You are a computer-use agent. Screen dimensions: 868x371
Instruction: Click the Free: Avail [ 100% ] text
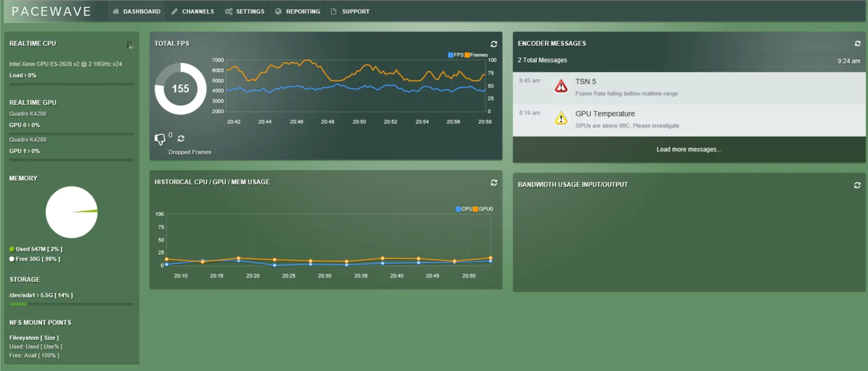click(34, 356)
